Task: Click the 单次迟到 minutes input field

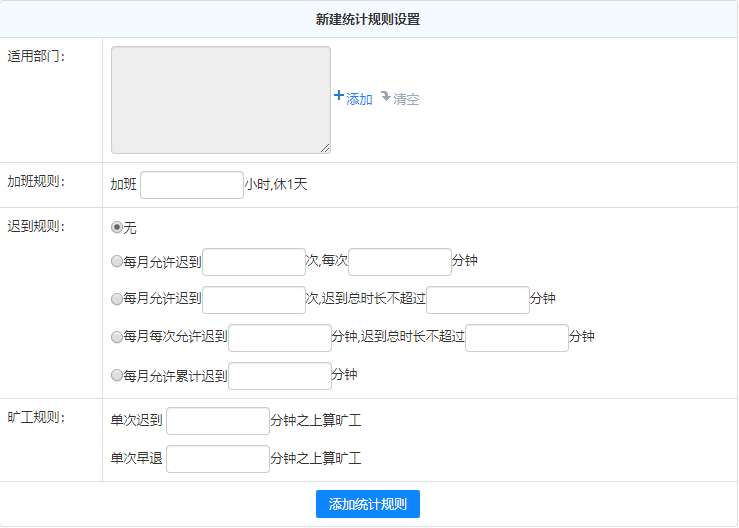Action: 217,421
